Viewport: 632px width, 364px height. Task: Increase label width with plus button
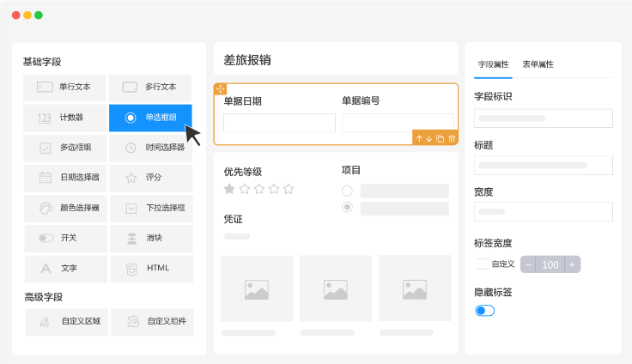572,264
